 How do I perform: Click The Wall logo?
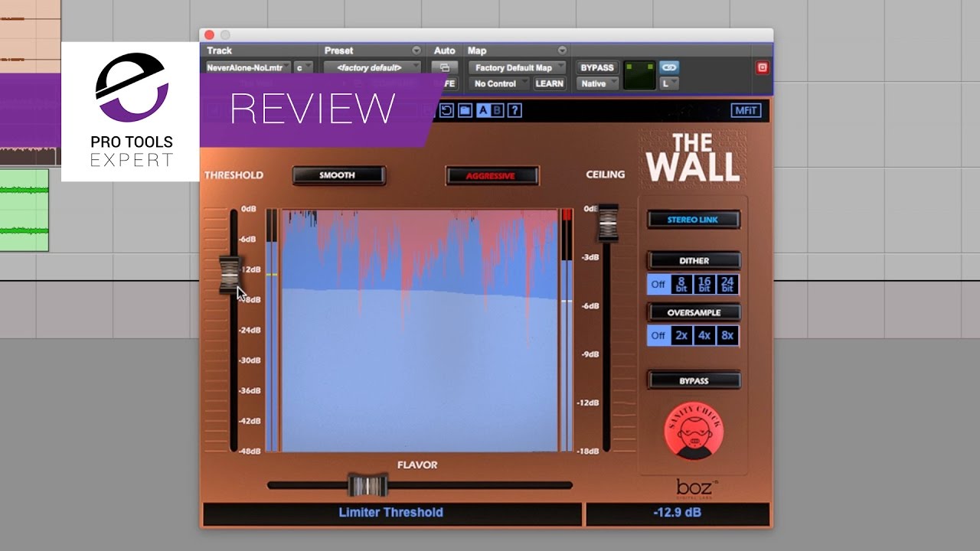[x=693, y=158]
